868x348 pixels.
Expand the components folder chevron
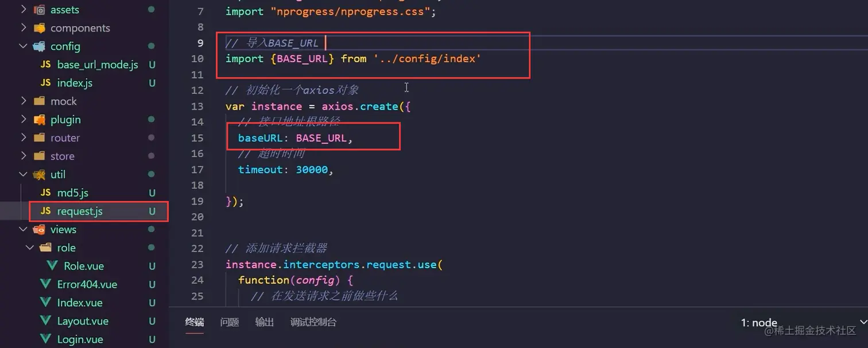[x=24, y=28]
